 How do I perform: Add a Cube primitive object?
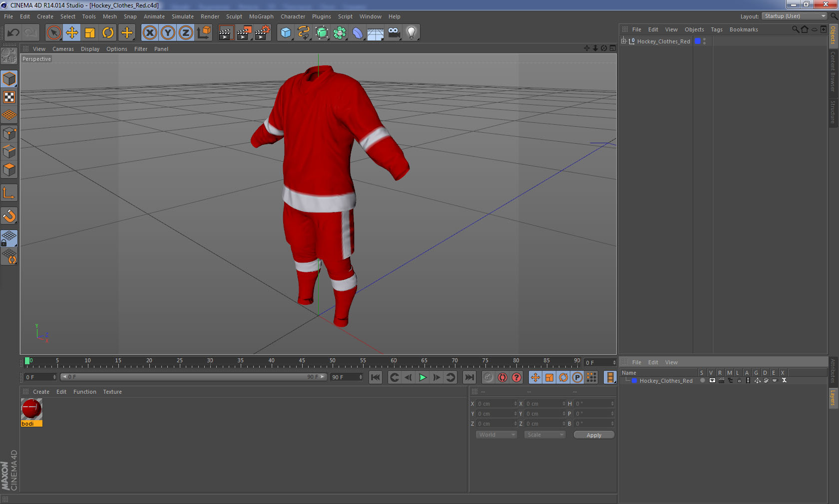(x=286, y=33)
